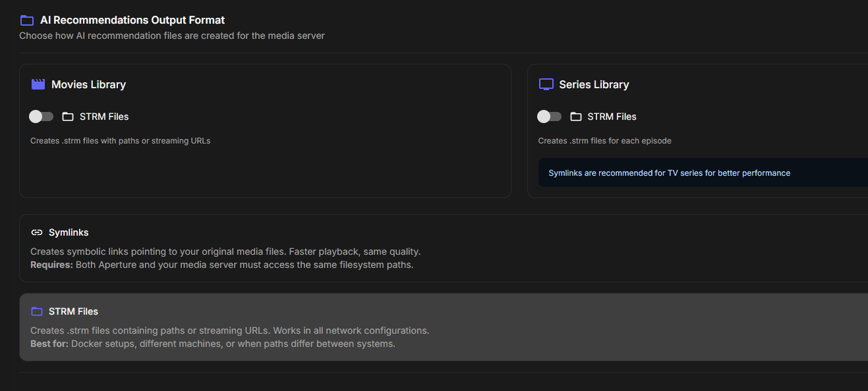The width and height of the screenshot is (868, 391).
Task: Select the STRM Files title in the highlighted card
Action: [x=73, y=311]
